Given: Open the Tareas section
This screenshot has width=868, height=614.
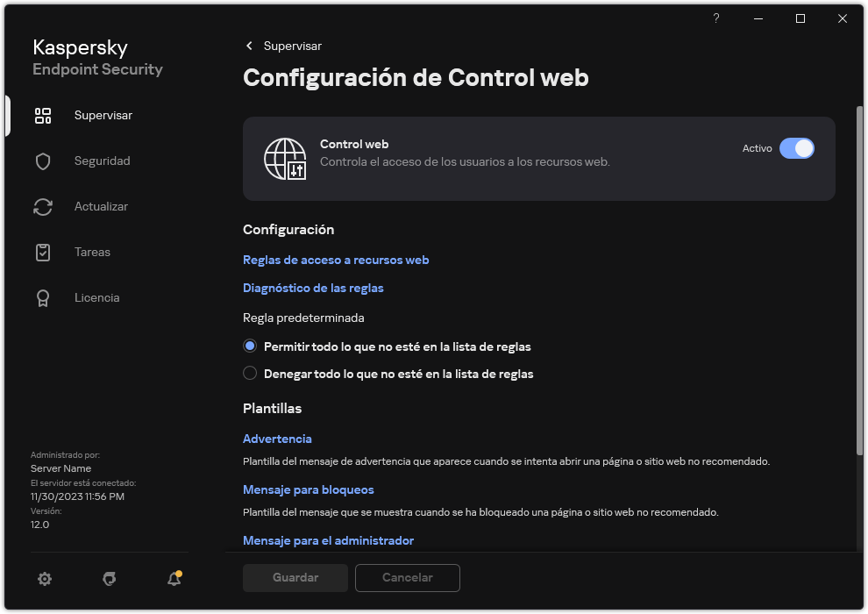Looking at the screenshot, I should tap(43, 252).
